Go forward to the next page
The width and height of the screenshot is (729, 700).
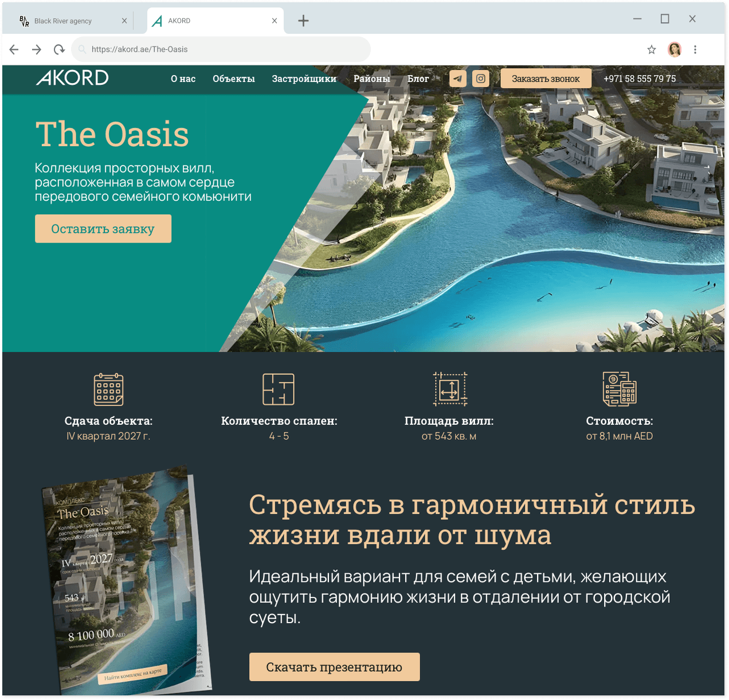[37, 50]
